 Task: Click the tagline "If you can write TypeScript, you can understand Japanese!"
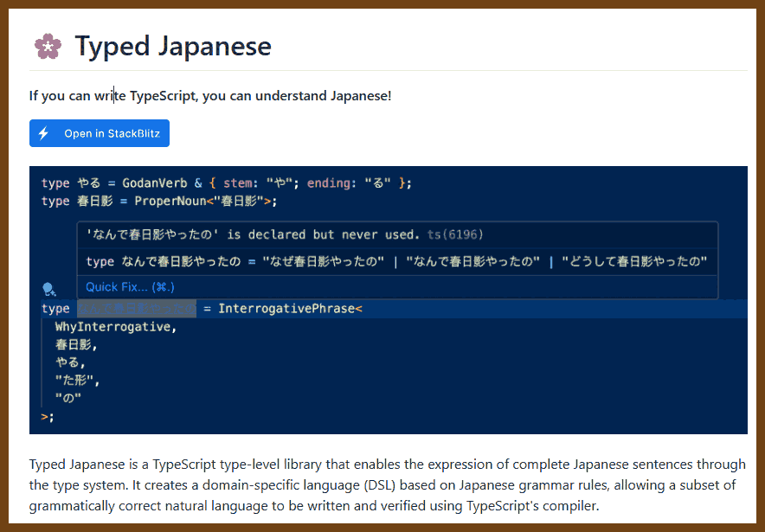[210, 95]
